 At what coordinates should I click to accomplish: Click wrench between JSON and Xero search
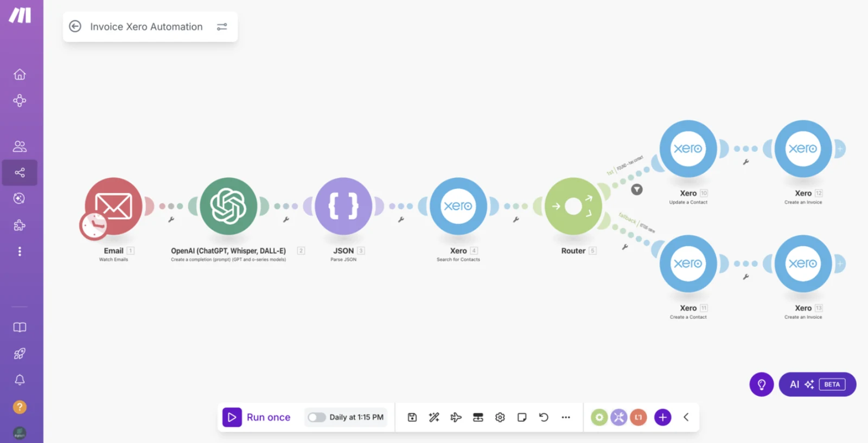click(401, 220)
